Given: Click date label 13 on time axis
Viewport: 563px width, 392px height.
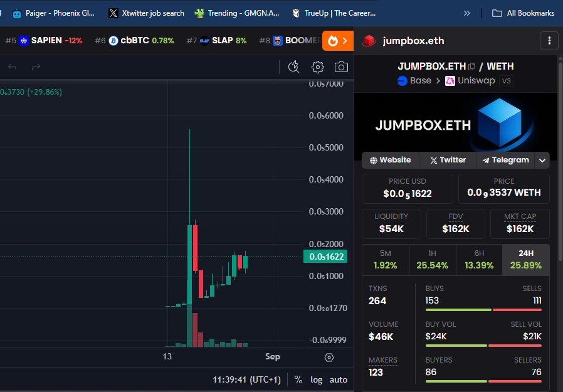Looking at the screenshot, I should [x=167, y=356].
